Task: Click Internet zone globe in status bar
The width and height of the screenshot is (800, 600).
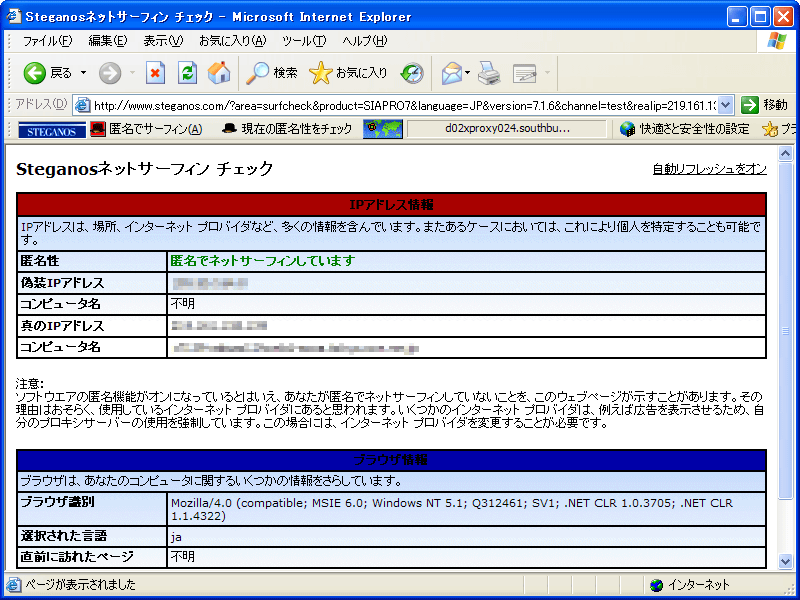Action: coord(656,585)
